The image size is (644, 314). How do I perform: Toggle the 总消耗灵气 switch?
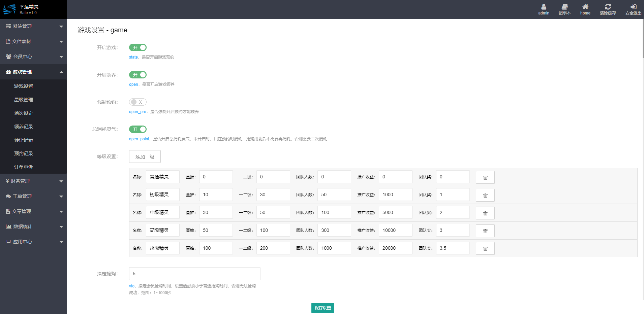click(138, 129)
